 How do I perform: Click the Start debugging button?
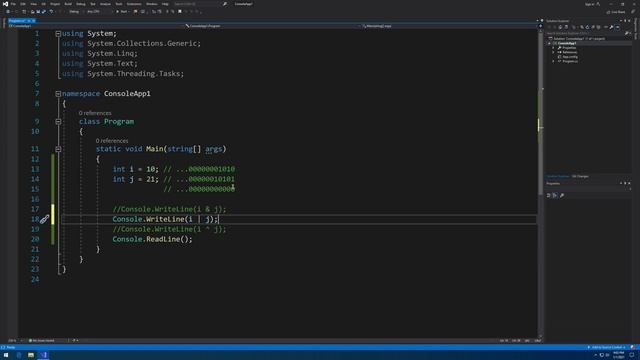(122, 11)
